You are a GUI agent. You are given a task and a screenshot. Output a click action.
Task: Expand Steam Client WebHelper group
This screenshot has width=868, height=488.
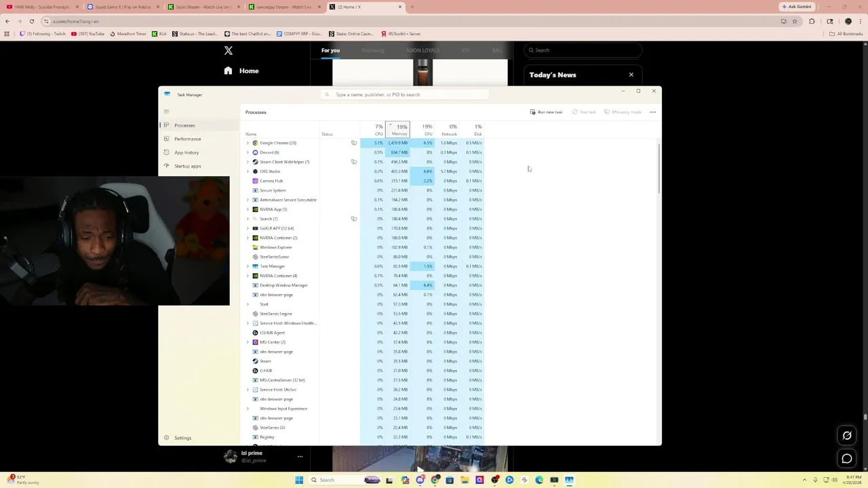pos(248,162)
